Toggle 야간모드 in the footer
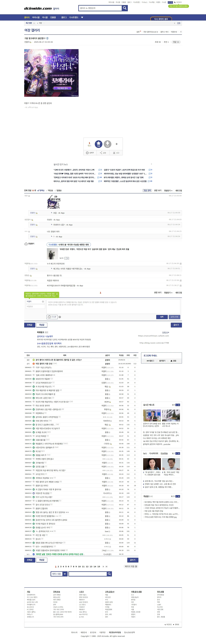206x644 pixels. coord(168,625)
